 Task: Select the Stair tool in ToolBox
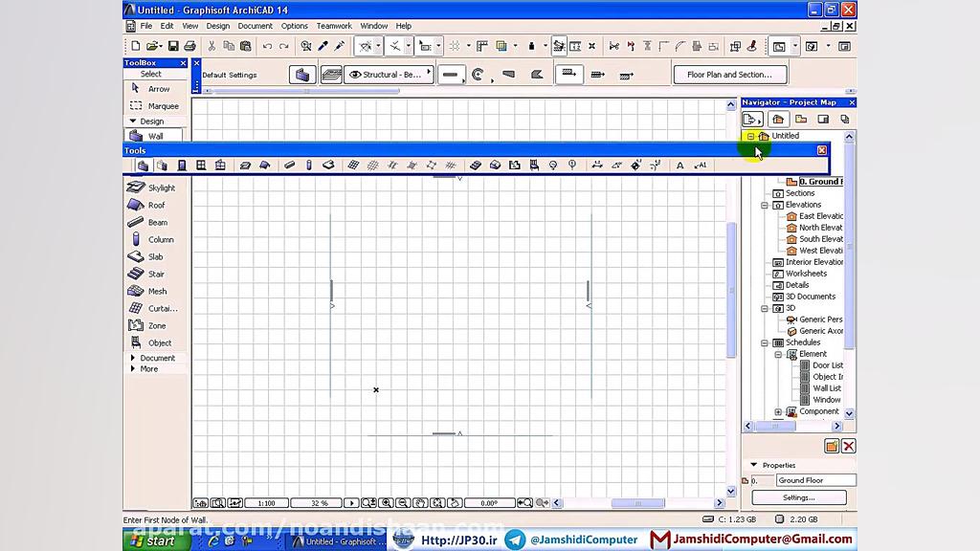(152, 274)
